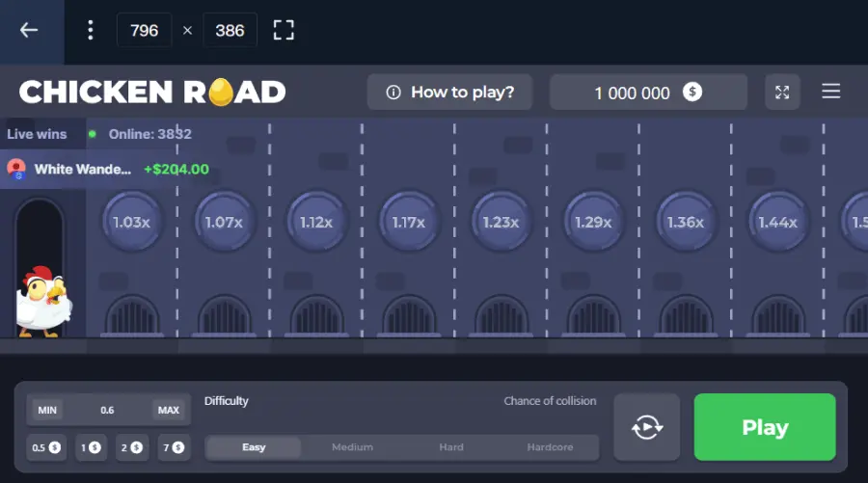This screenshot has width=868, height=483.
Task: Edit the viewport width value 796
Action: click(x=144, y=30)
